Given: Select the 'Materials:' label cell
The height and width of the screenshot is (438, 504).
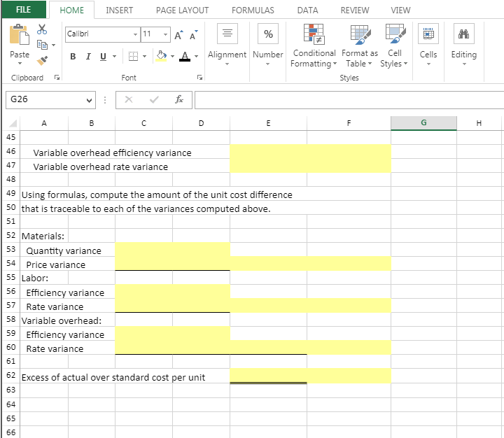Looking at the screenshot, I should coord(44,236).
